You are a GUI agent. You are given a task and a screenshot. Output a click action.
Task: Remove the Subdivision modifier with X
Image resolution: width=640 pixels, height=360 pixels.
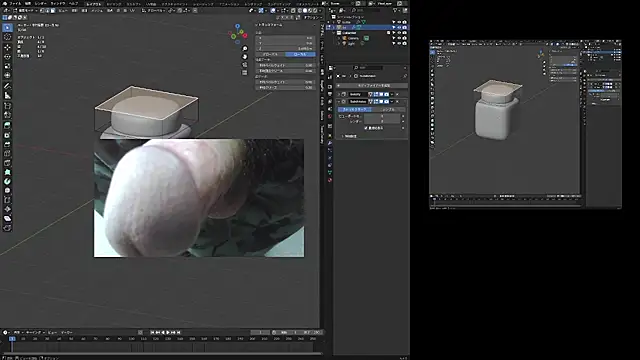click(x=398, y=102)
